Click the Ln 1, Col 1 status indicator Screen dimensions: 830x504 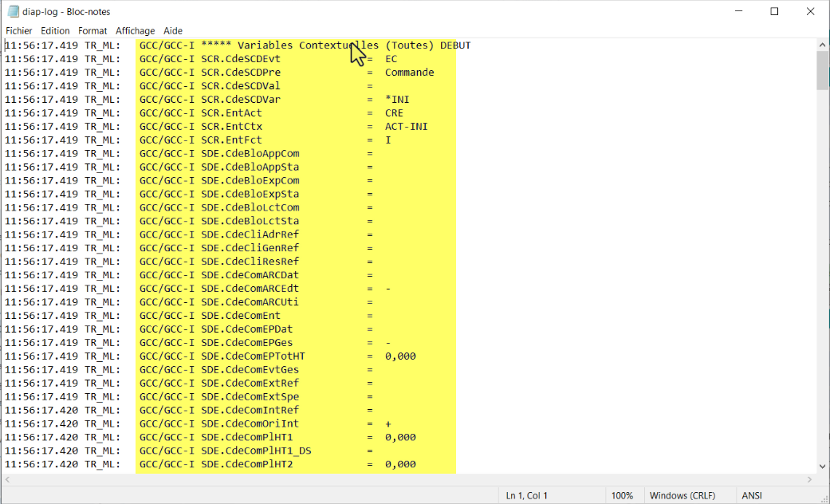pyautogui.click(x=526, y=495)
